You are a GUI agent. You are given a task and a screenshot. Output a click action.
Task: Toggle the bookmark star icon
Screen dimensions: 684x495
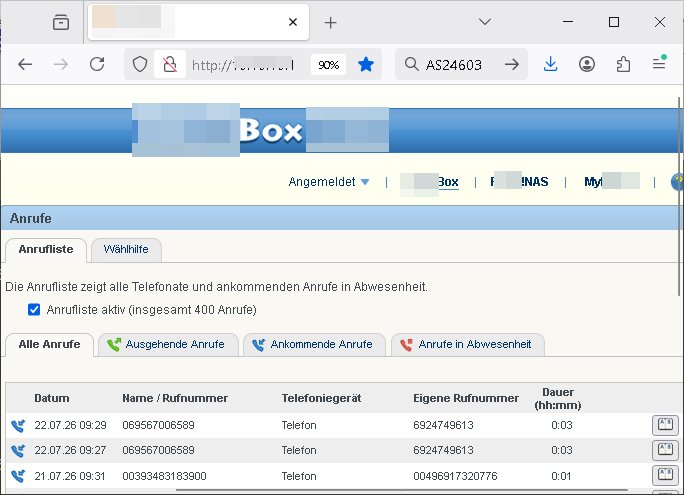click(366, 65)
